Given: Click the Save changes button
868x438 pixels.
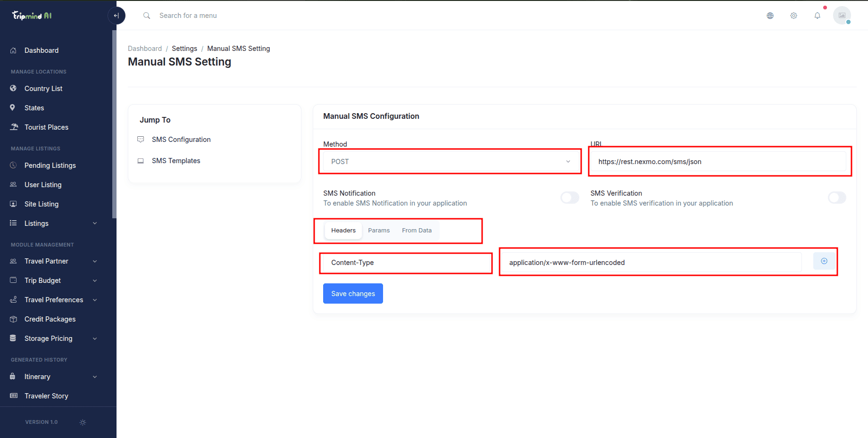Looking at the screenshot, I should (x=353, y=294).
